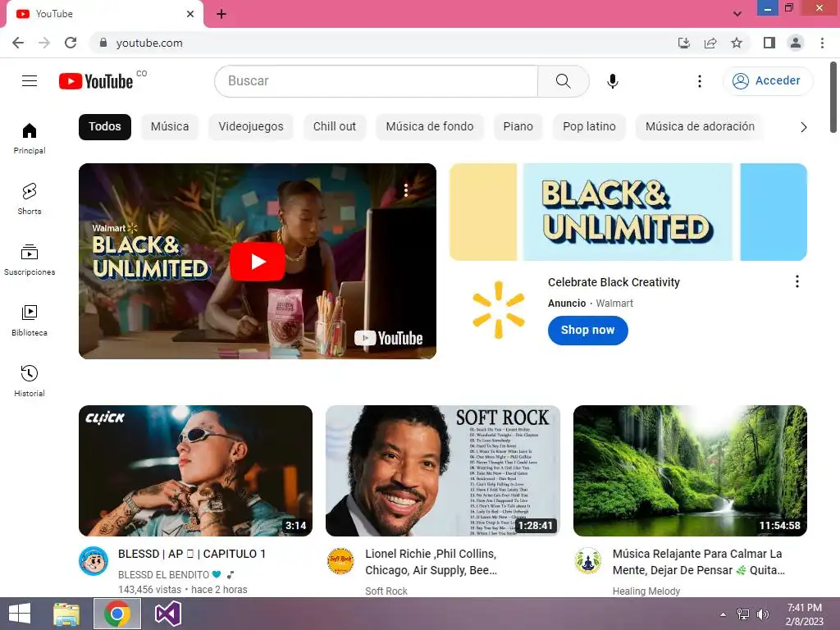Open the taskbar clock and date
Viewport: 840px width, 630px height.
804,614
